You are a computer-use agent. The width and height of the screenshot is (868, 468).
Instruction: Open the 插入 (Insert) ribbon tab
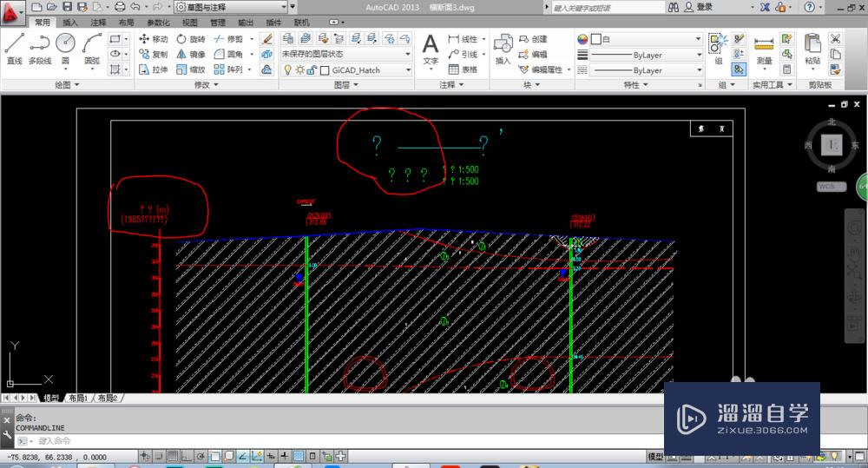pos(69,23)
